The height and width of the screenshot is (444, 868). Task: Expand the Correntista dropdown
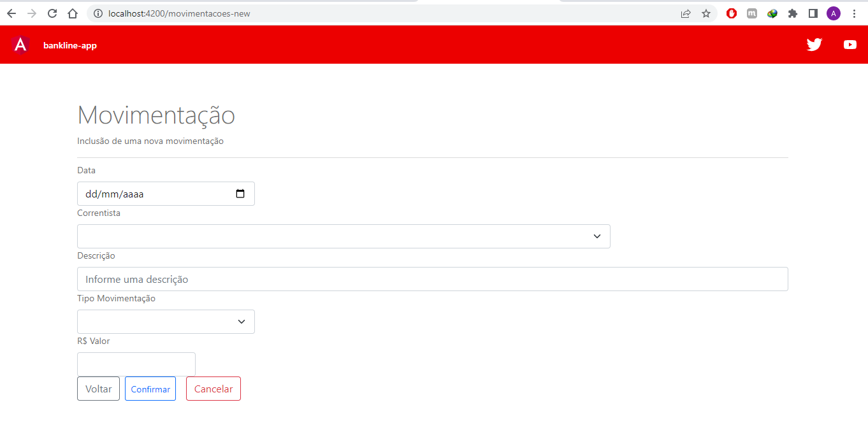point(344,236)
